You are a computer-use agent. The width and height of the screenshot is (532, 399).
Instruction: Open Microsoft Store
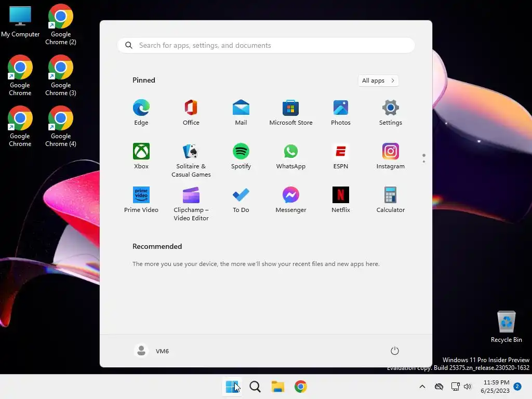291,113
